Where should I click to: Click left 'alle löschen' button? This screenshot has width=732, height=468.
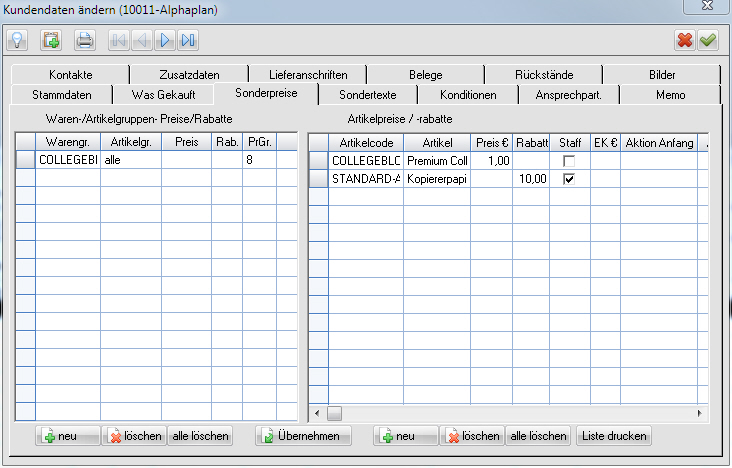coord(200,436)
